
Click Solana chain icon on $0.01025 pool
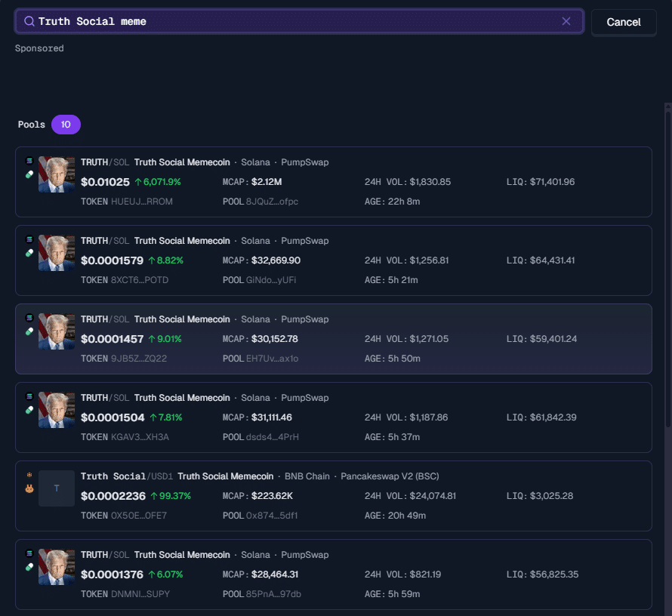(29, 161)
